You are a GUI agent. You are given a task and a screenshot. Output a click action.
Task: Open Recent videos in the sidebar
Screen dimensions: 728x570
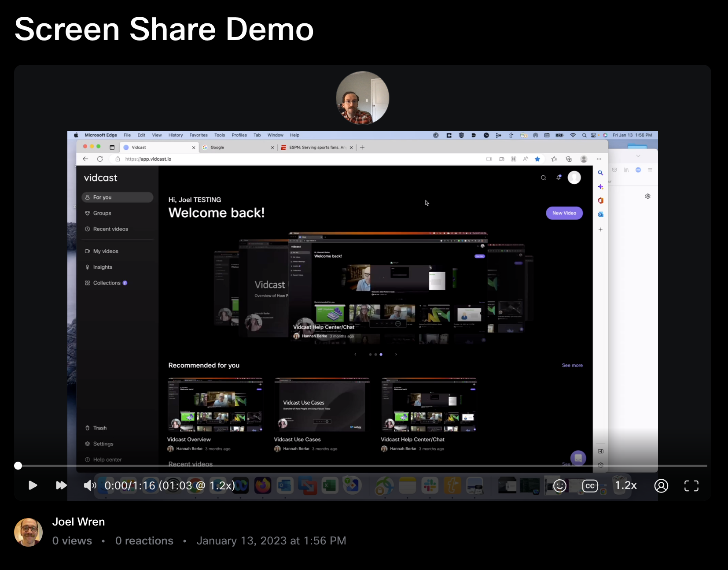(x=118, y=229)
